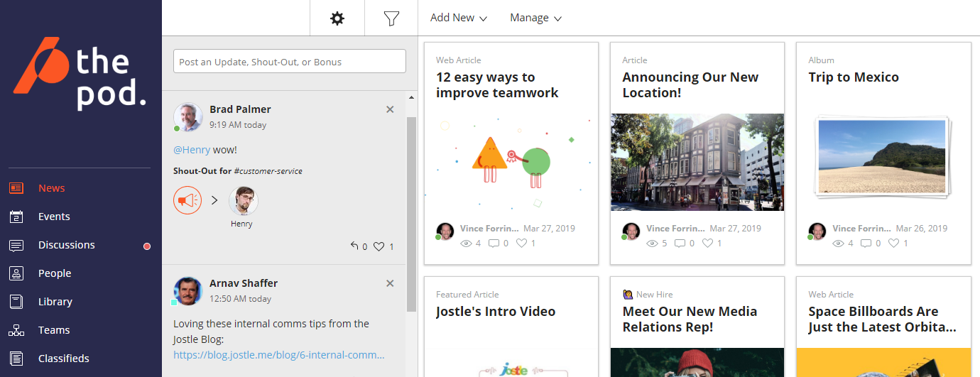The height and width of the screenshot is (377, 980).
Task: Click the Shout-Out megaphone icon
Action: [x=187, y=200]
